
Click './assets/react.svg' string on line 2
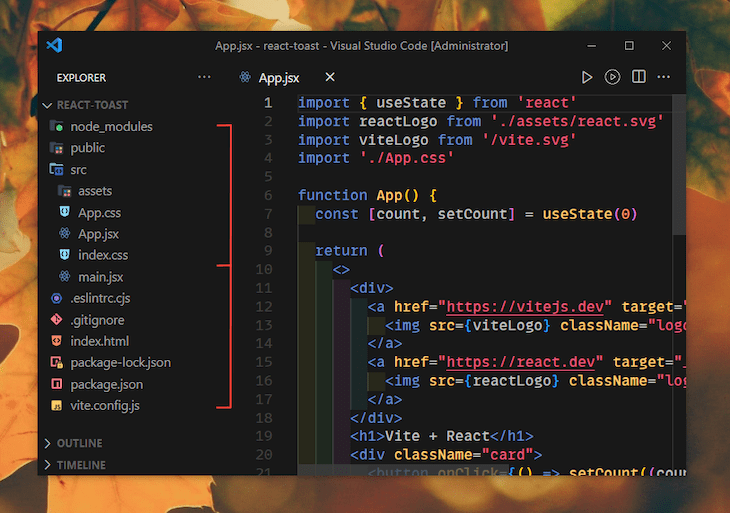pyautogui.click(x=577, y=122)
